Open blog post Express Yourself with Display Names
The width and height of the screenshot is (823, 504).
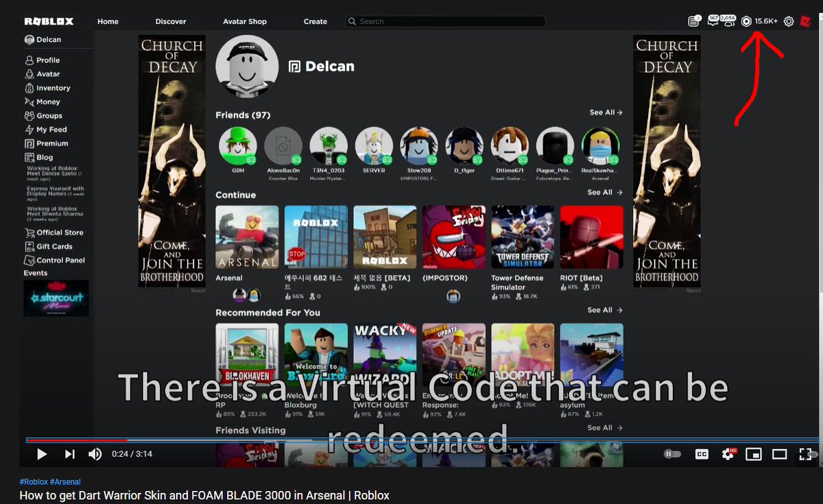[x=56, y=194]
